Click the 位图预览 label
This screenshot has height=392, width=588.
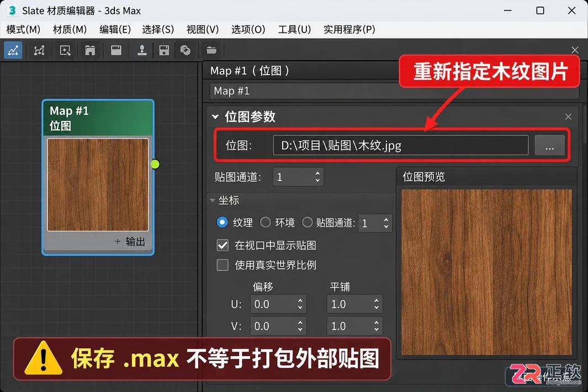tap(424, 177)
